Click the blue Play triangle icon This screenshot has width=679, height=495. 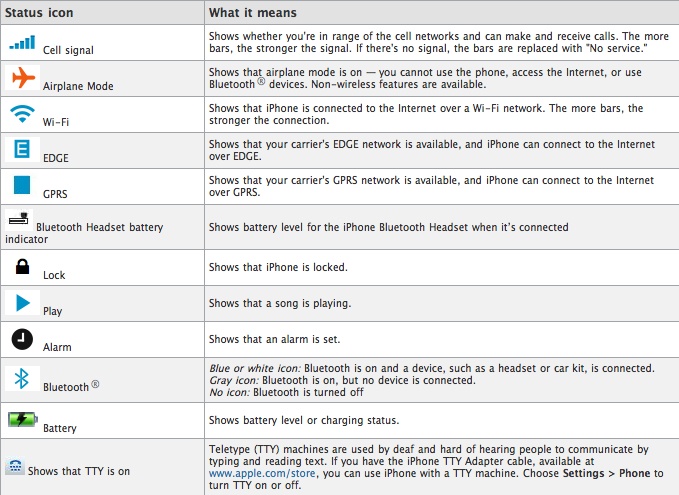click(x=21, y=303)
